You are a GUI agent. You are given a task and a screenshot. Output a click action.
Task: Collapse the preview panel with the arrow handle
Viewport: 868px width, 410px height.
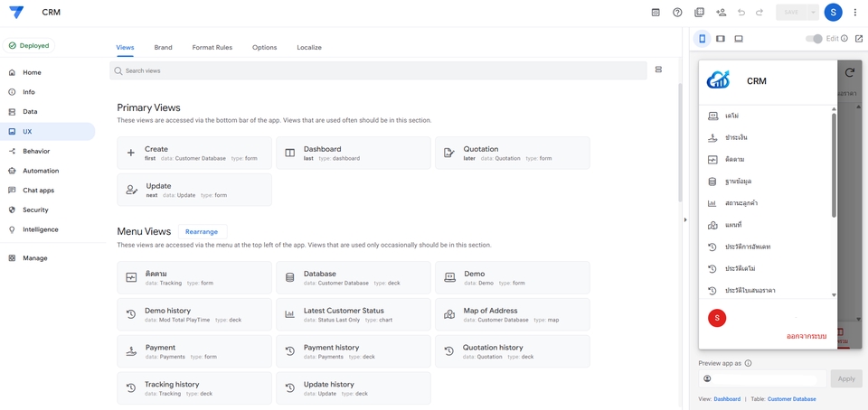[x=684, y=219]
